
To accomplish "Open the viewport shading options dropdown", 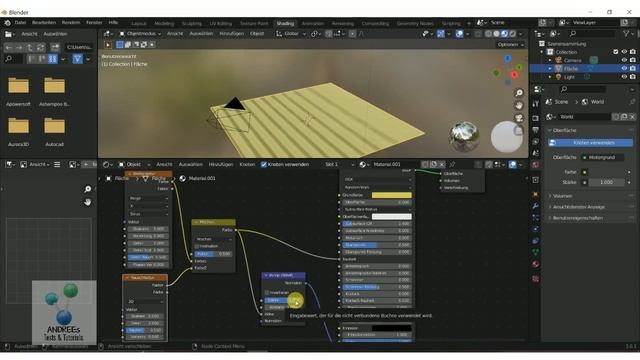I will click(x=521, y=34).
